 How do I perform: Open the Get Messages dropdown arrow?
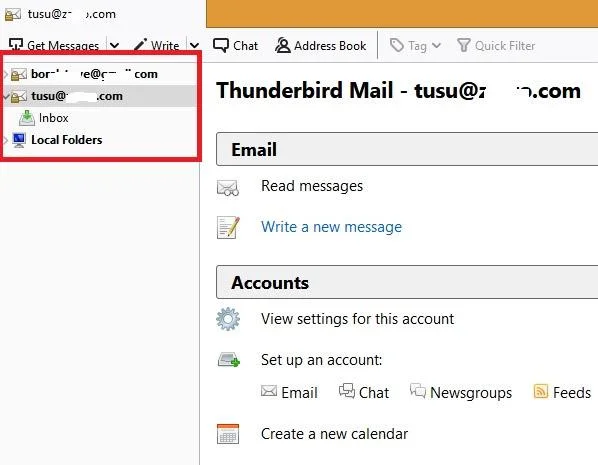tap(114, 46)
